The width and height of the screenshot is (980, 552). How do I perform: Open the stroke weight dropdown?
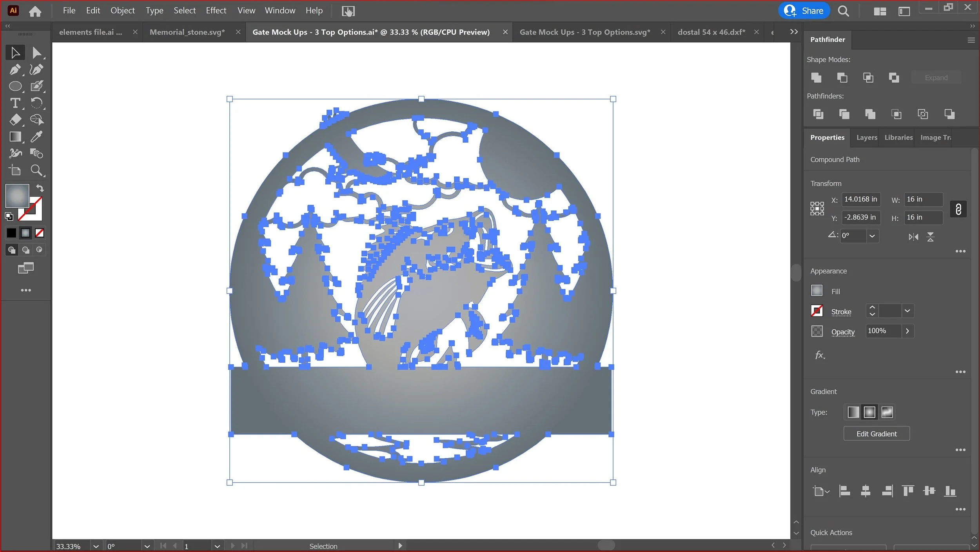[907, 311]
